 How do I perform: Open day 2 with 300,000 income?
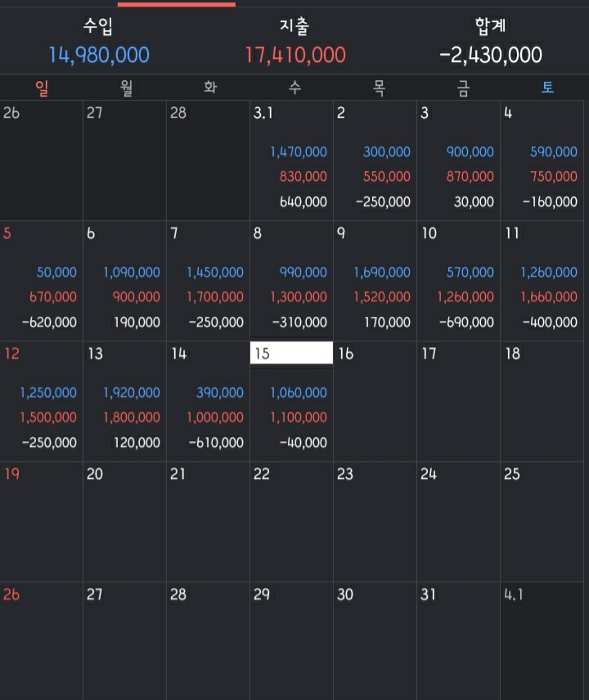click(375, 160)
